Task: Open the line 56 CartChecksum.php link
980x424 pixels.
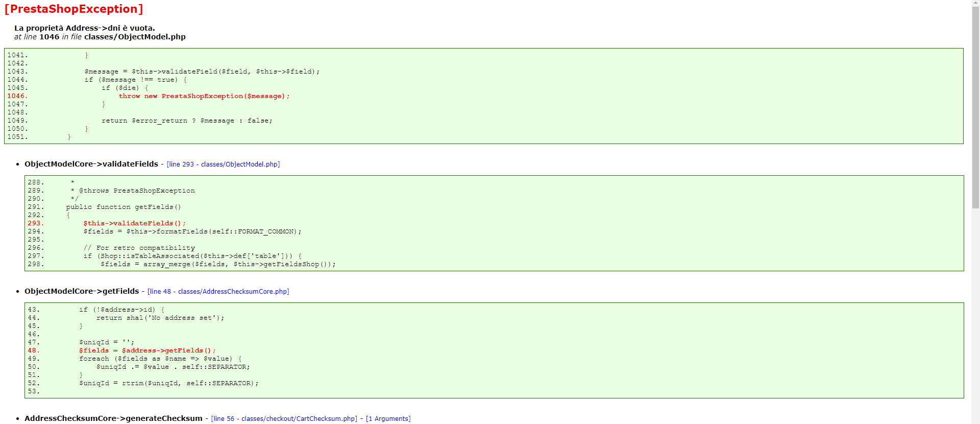Action: (x=284, y=419)
